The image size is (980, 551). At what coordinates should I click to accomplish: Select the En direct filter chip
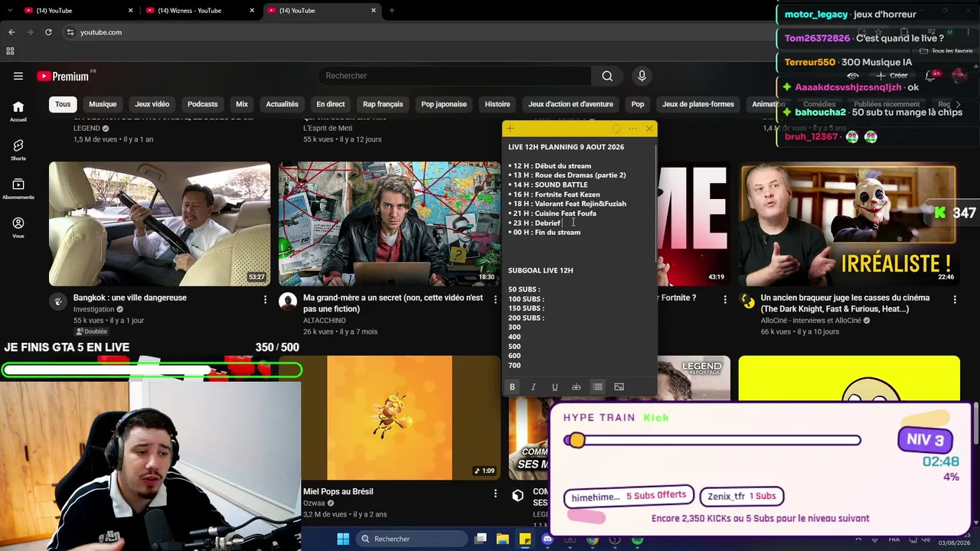(x=331, y=104)
